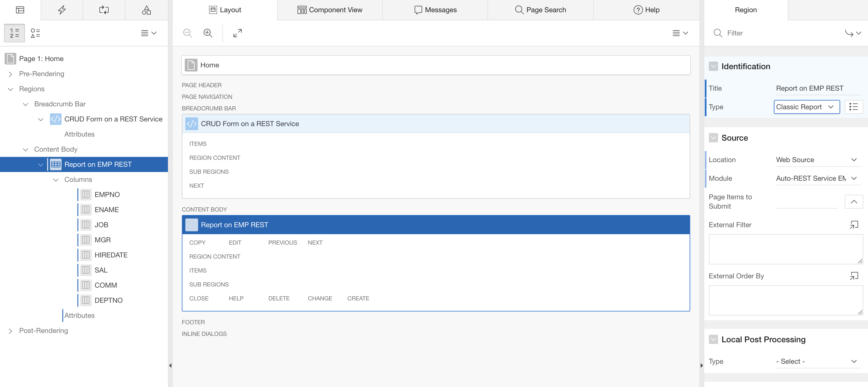
Task: Expand the Pre-Rendering tree node
Action: pyautogui.click(x=10, y=74)
